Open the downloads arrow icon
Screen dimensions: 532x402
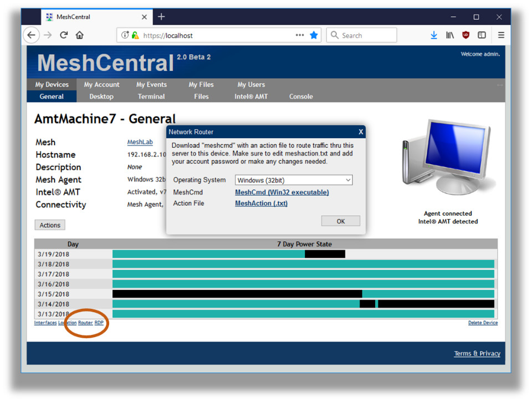(x=434, y=35)
